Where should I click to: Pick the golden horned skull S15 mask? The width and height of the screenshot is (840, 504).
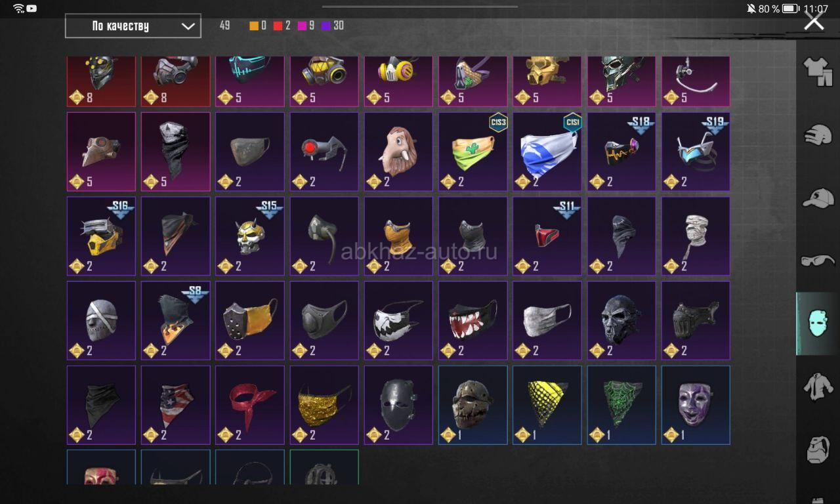(250, 236)
